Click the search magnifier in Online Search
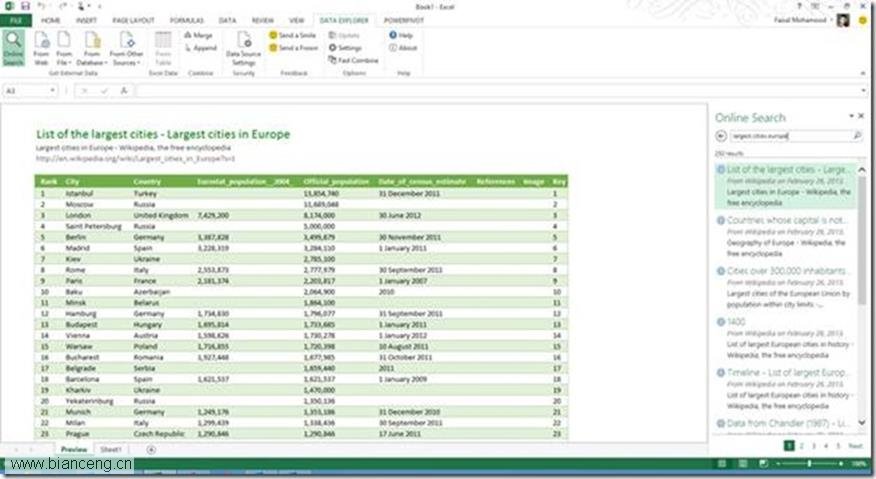876x479 pixels. coord(857,136)
